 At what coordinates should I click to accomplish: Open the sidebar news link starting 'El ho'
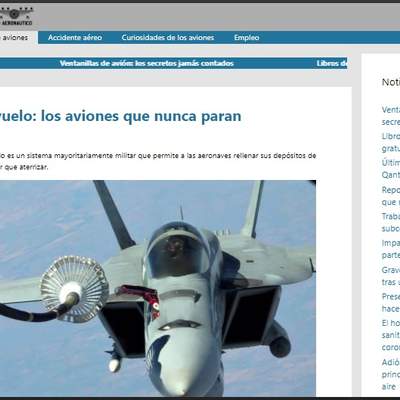(391, 335)
